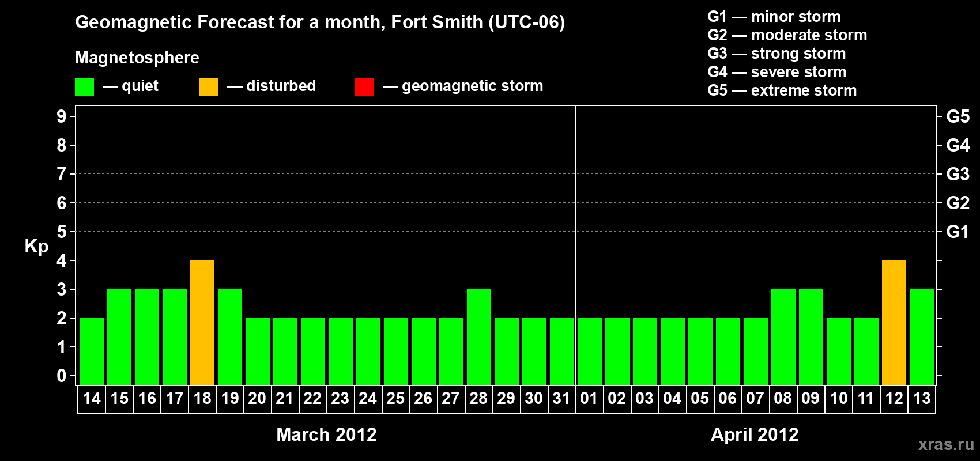Click the date cell 01 under the chart
Image resolution: width=980 pixels, height=461 pixels.
pyautogui.click(x=590, y=399)
